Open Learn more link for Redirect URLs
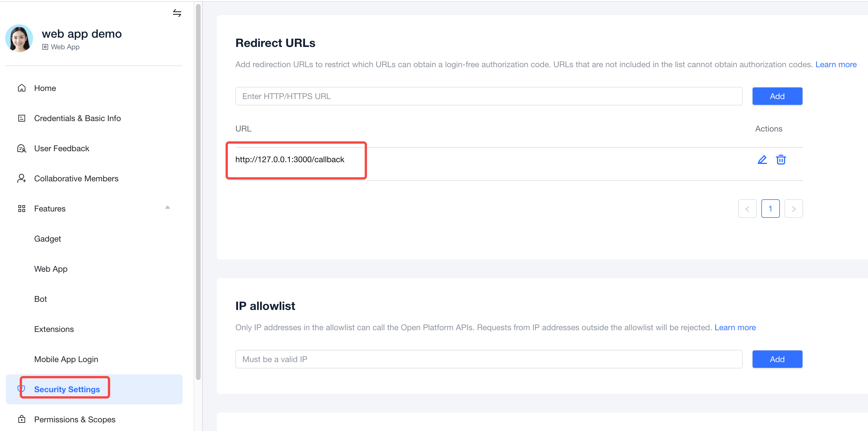The height and width of the screenshot is (431, 868). [836, 64]
